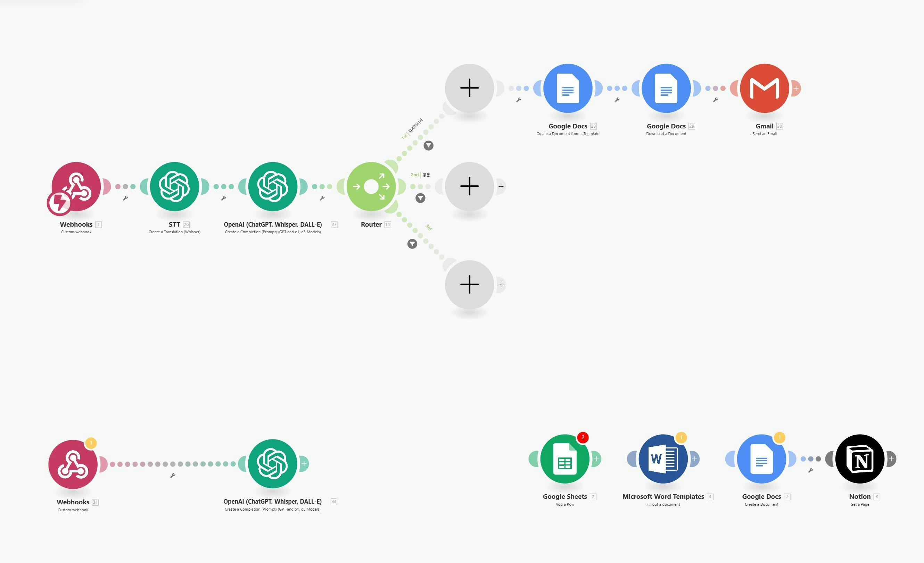This screenshot has height=563, width=924.
Task: Add module to the 3rd route placeholder
Action: point(469,285)
